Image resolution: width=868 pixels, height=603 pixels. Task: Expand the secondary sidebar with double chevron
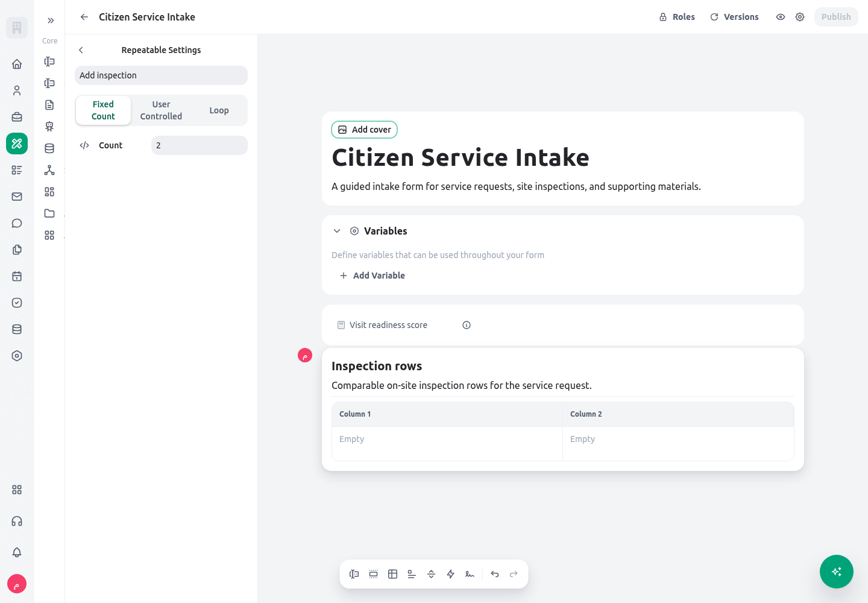(x=51, y=21)
